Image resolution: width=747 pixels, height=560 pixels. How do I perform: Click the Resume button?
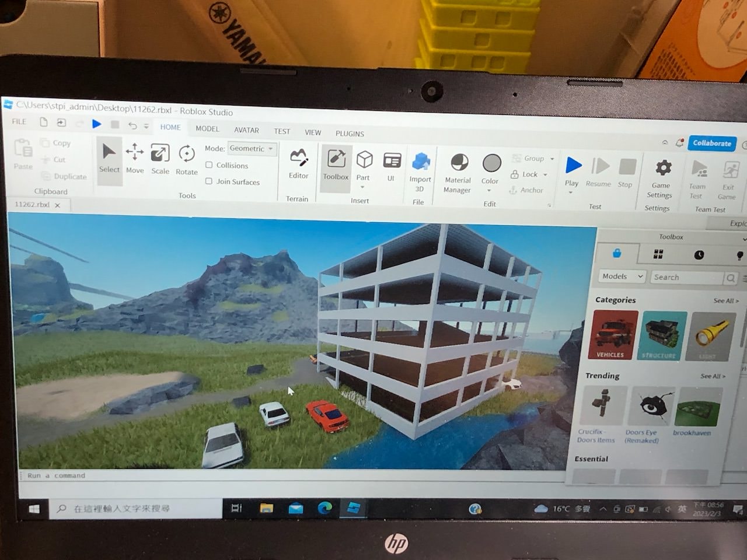(599, 173)
